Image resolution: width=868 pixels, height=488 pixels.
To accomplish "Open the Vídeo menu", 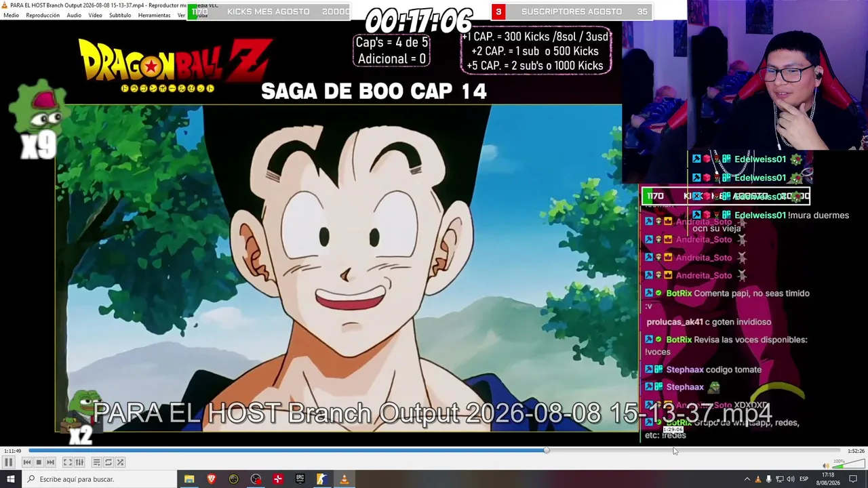I will [x=95, y=15].
